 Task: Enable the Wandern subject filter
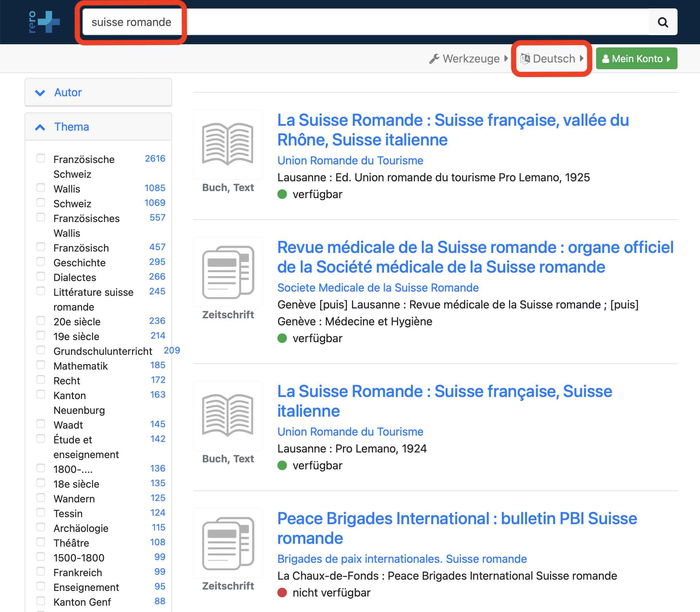point(41,497)
